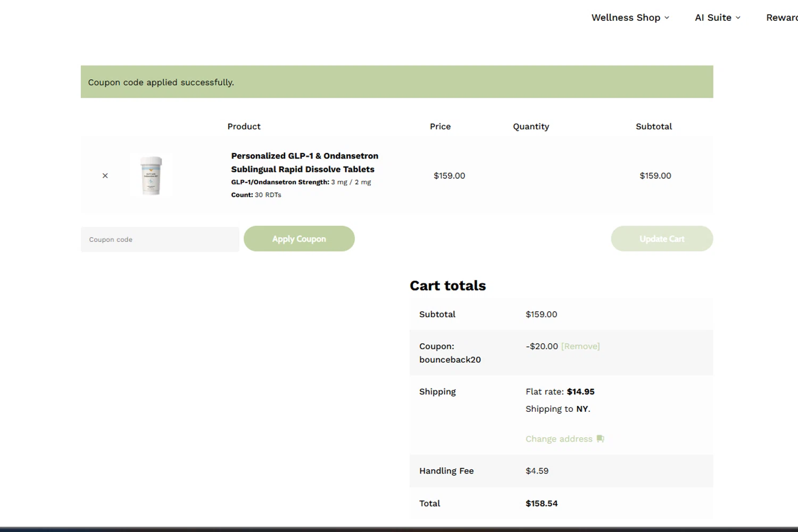Expand the AI Suite dropdown chevron
This screenshot has width=798, height=532.
coord(738,18)
